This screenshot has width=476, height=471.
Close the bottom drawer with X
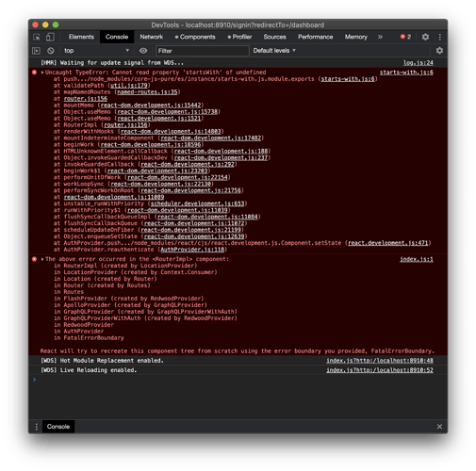pyautogui.click(x=439, y=427)
